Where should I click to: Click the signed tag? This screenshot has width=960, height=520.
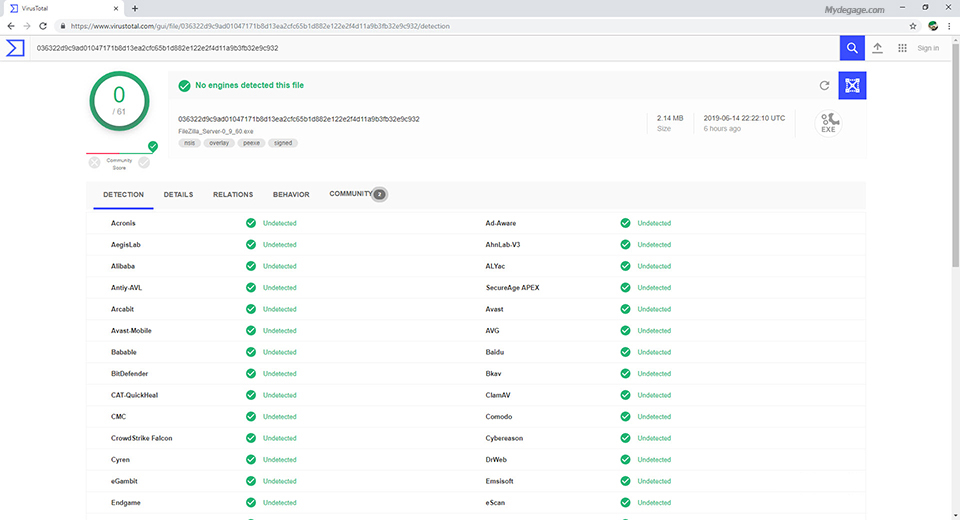tap(283, 143)
